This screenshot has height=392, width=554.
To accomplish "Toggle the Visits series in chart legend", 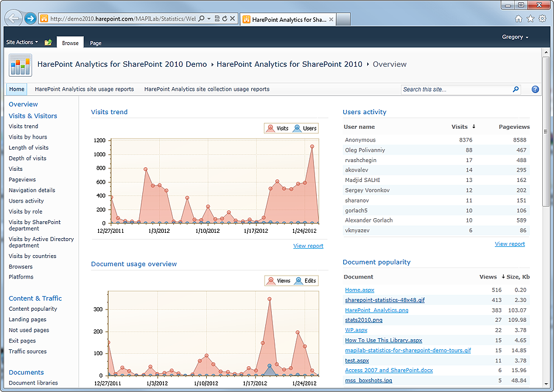I will [x=278, y=128].
